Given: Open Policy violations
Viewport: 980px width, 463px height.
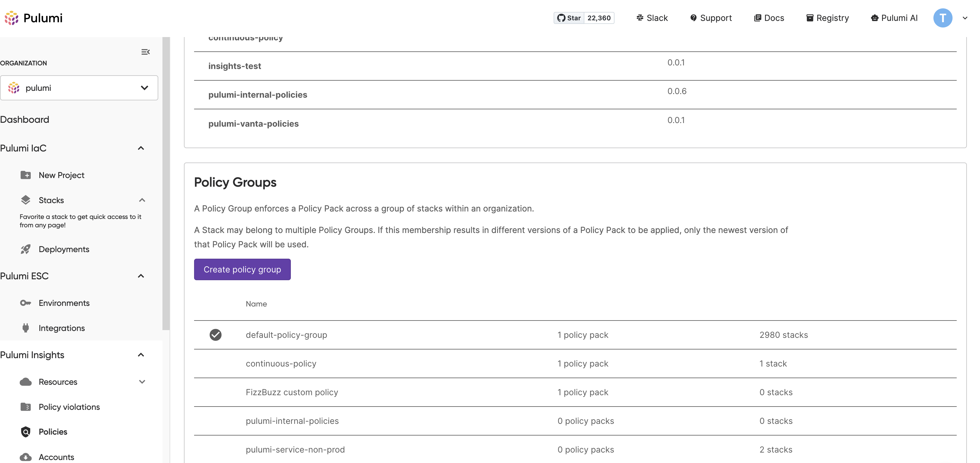Looking at the screenshot, I should point(69,407).
